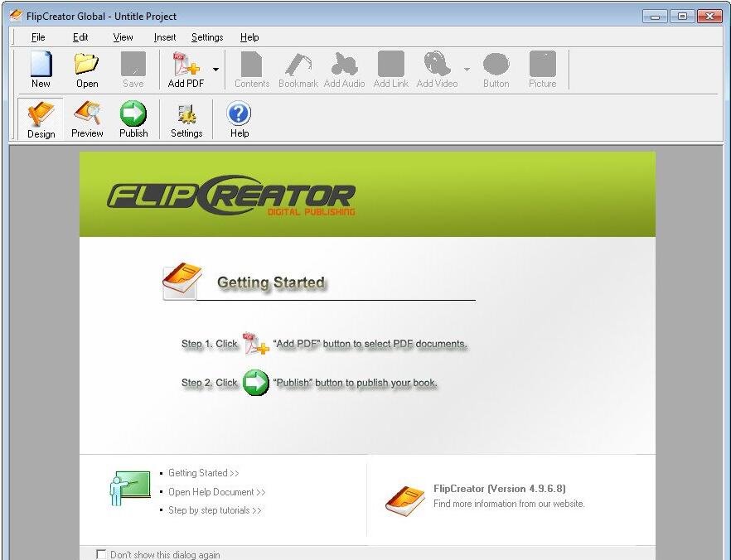Image resolution: width=731 pixels, height=560 pixels.
Task: Maximize the FlipCreator window
Action: click(x=682, y=17)
